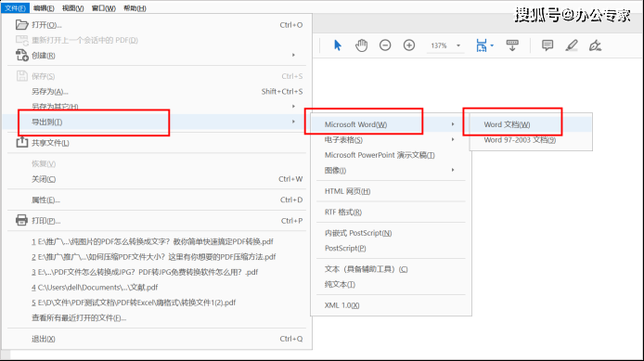The width and height of the screenshot is (644, 361).
Task: Click the printer icon
Action: coord(21,220)
